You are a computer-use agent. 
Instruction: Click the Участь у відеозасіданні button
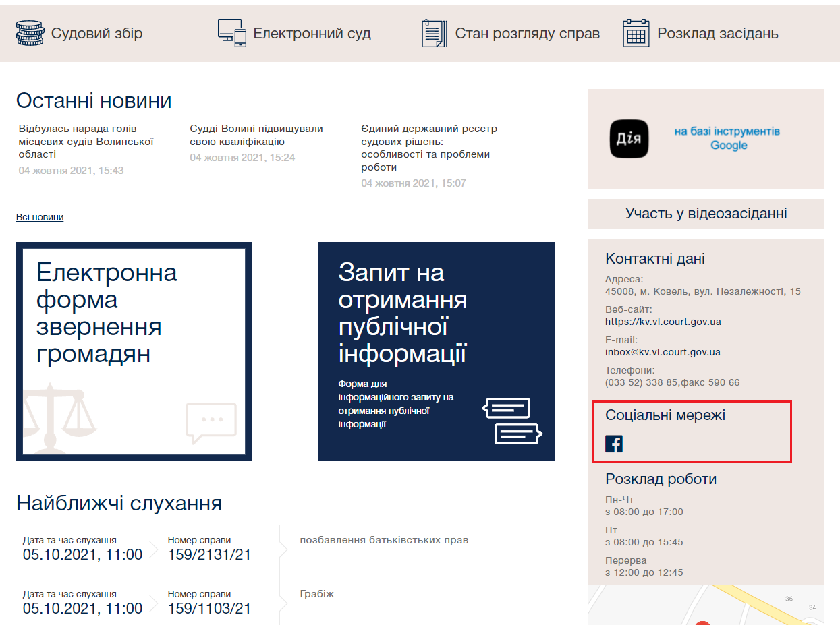click(x=706, y=214)
